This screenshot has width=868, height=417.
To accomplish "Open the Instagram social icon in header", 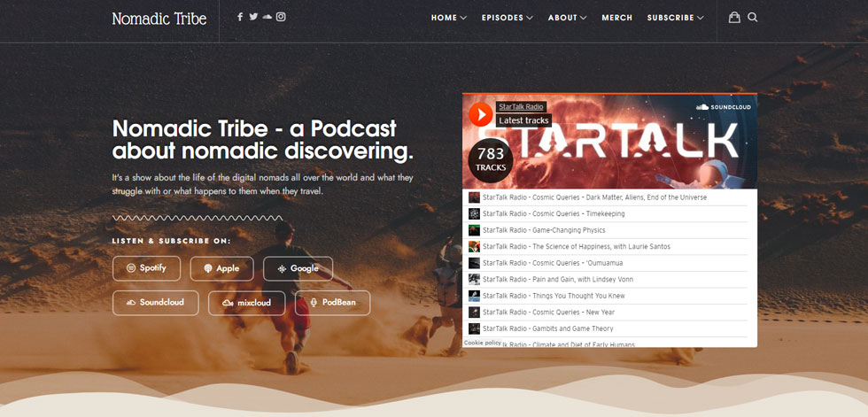I will click(282, 17).
